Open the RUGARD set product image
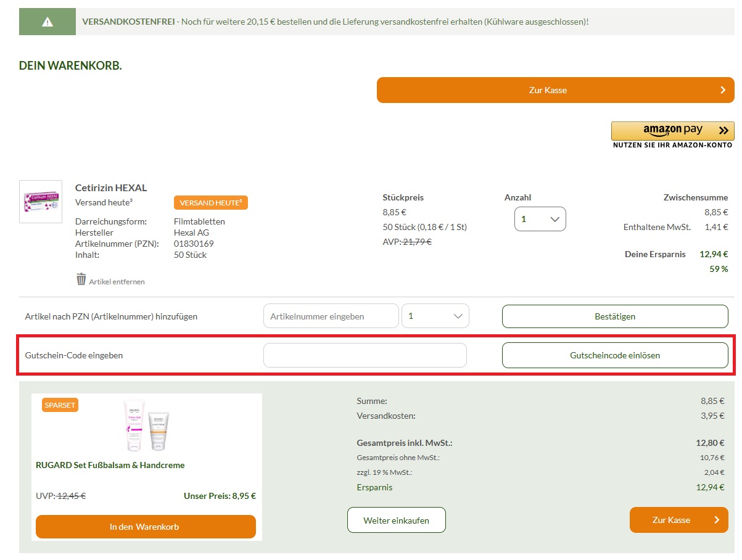Screen dimensions: 742x560 [x=147, y=426]
